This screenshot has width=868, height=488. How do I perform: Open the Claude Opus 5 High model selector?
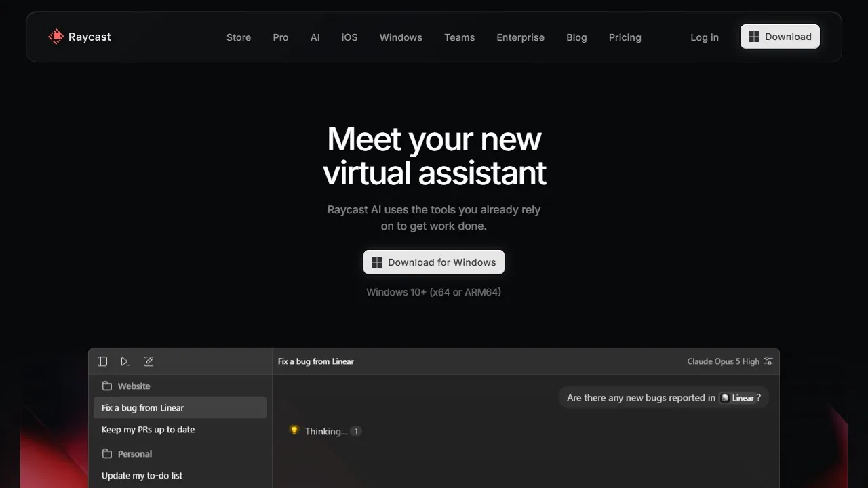tap(723, 361)
